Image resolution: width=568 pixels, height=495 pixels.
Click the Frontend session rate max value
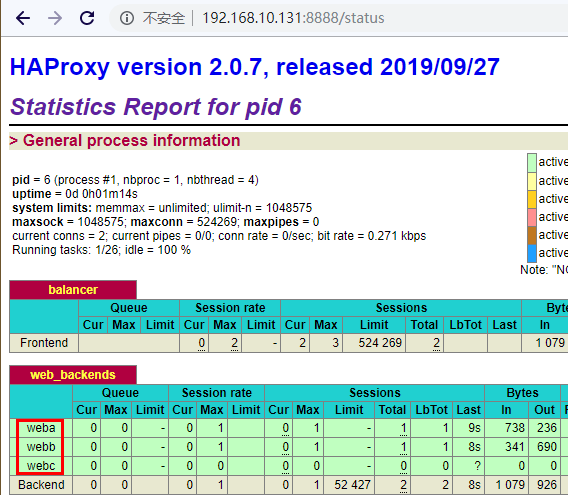234,342
